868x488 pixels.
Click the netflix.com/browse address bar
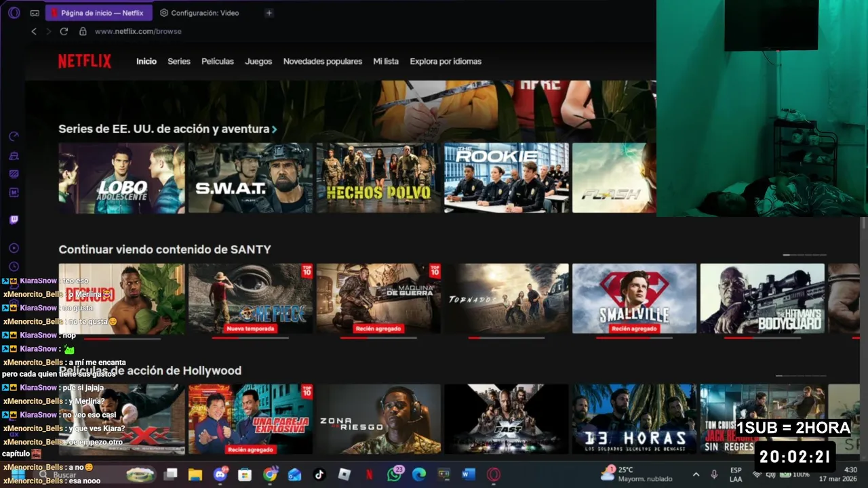(x=138, y=31)
